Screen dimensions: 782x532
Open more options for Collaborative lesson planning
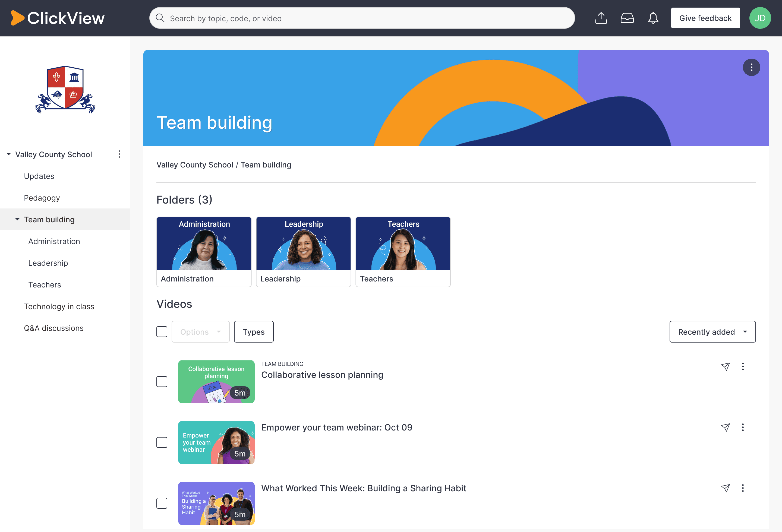(743, 366)
